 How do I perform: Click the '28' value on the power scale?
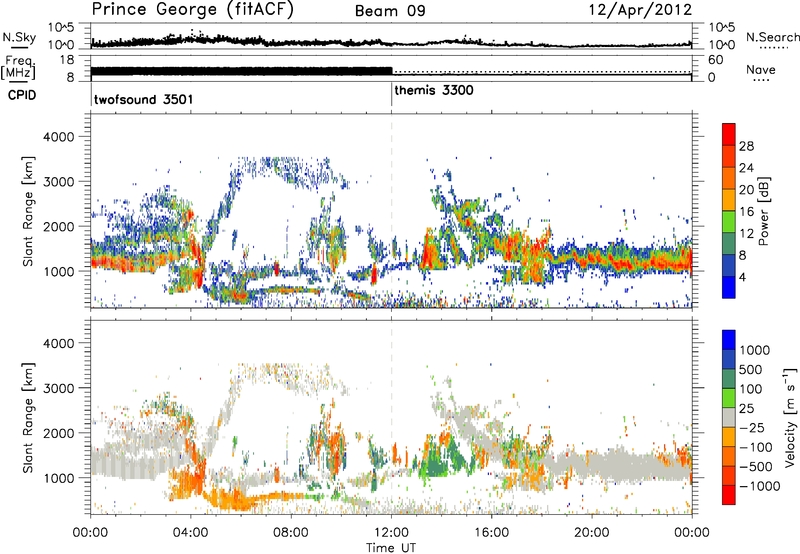[746, 146]
